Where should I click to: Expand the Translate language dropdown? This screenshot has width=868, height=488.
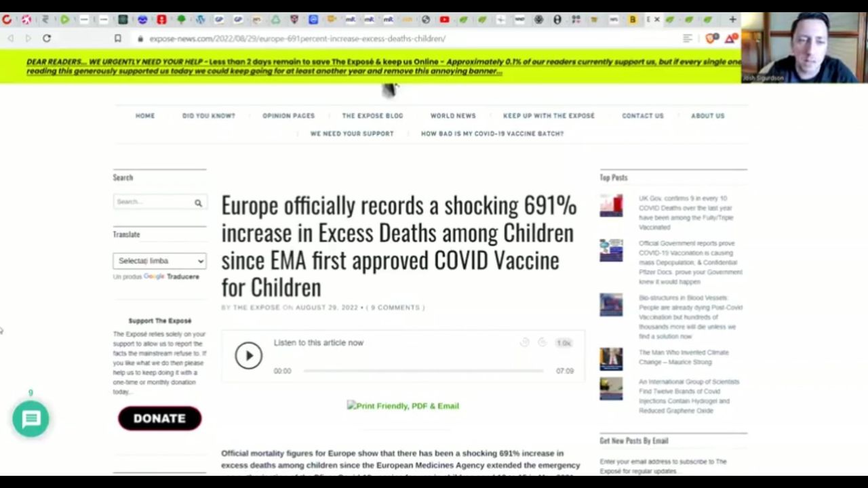pos(159,261)
